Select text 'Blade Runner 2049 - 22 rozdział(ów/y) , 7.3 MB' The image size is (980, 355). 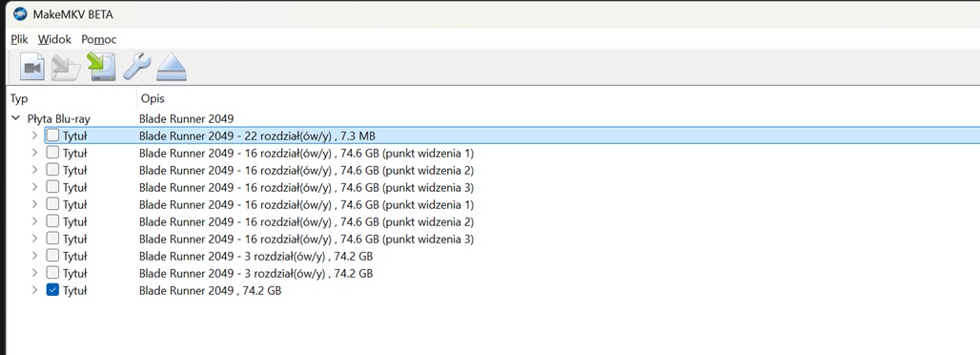tap(256, 136)
